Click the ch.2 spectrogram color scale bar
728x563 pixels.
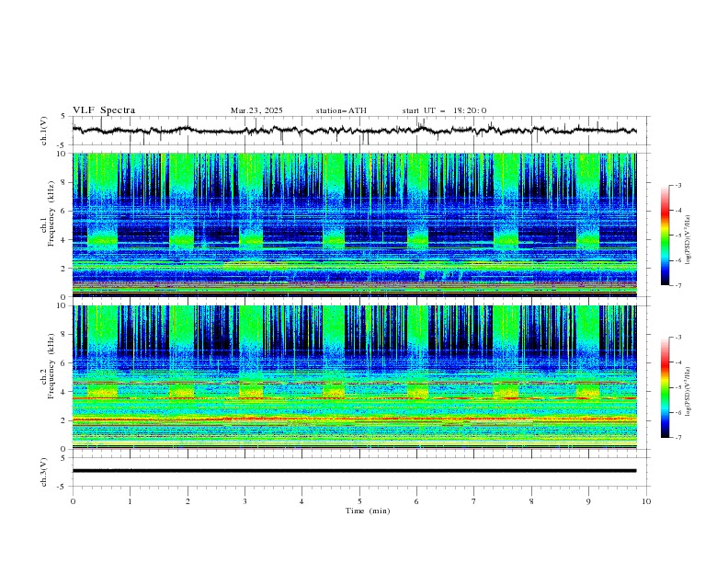click(665, 387)
